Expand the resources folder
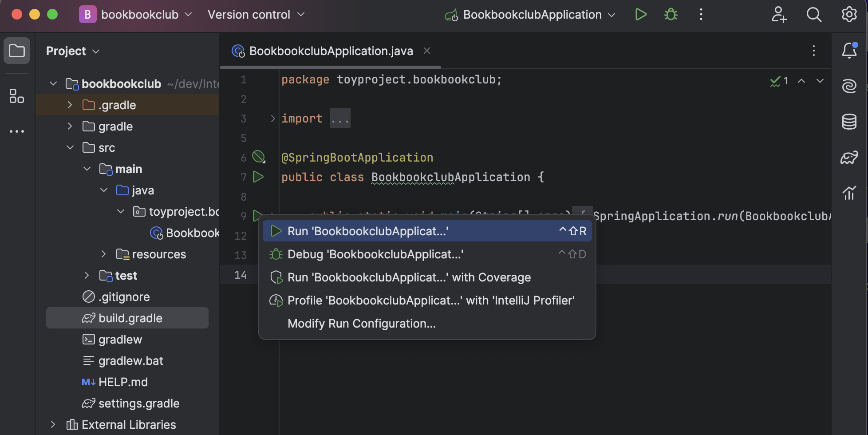Image resolution: width=868 pixels, height=435 pixels. point(104,254)
